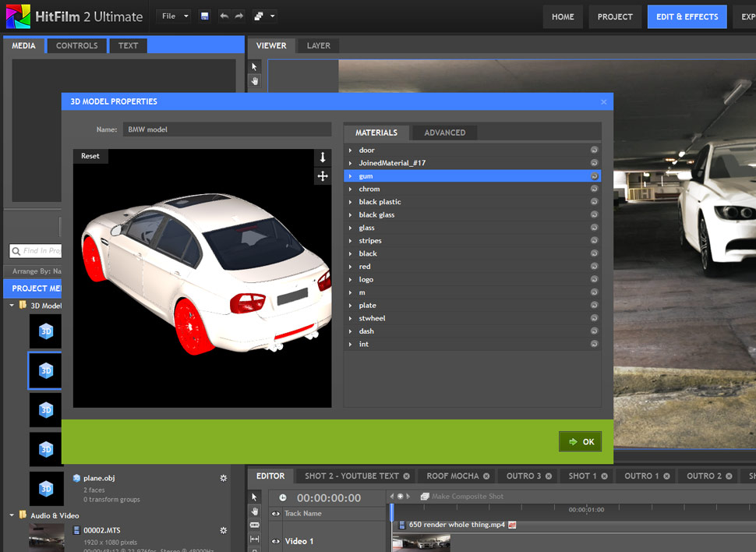756x552 pixels.
Task: Open the TEXT panel tab
Action: (x=129, y=45)
